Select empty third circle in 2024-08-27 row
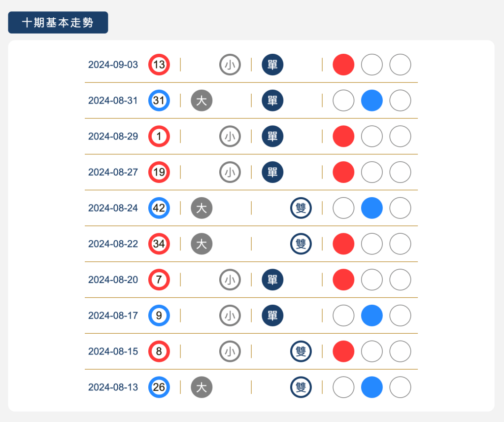Image resolution: width=504 pixels, height=422 pixels. [400, 172]
